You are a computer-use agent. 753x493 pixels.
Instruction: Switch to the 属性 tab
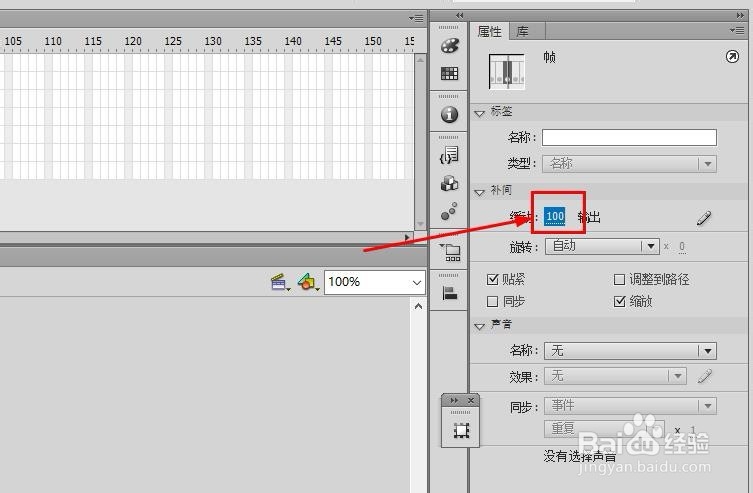[x=489, y=32]
